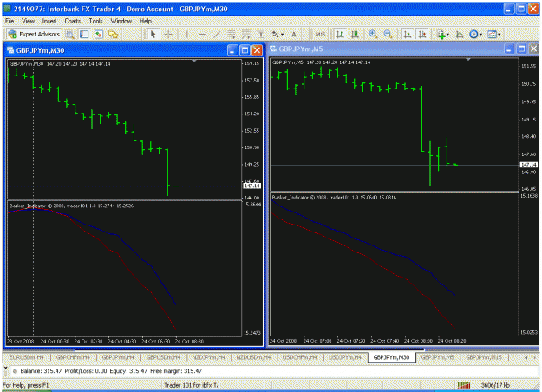The height and width of the screenshot is (392, 542).
Task: Close the terminal panel with X
Action: click(5, 368)
